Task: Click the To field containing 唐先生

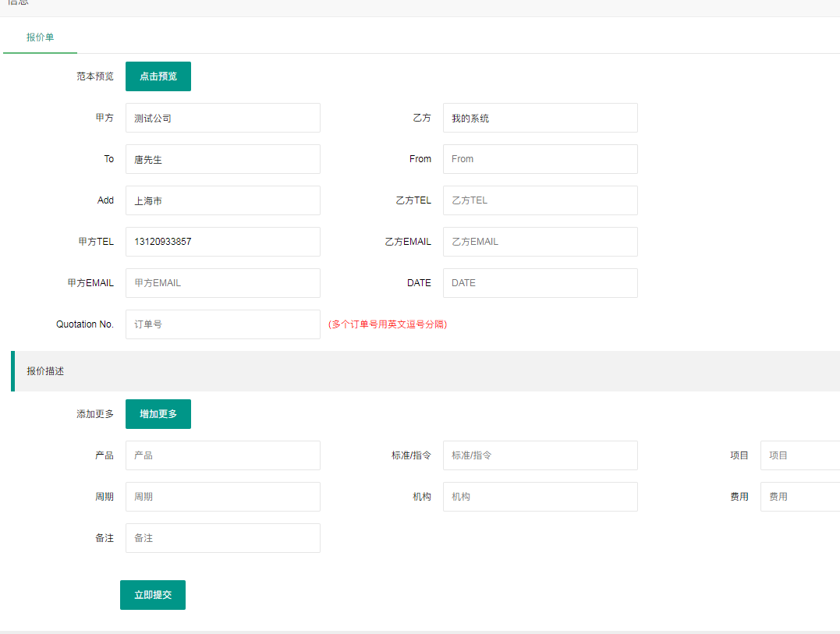Action: pyautogui.click(x=222, y=159)
